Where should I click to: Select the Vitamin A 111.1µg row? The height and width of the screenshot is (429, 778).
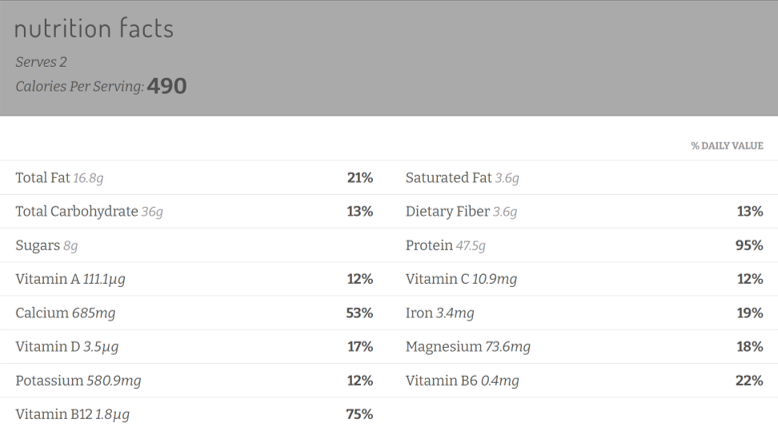pos(194,279)
